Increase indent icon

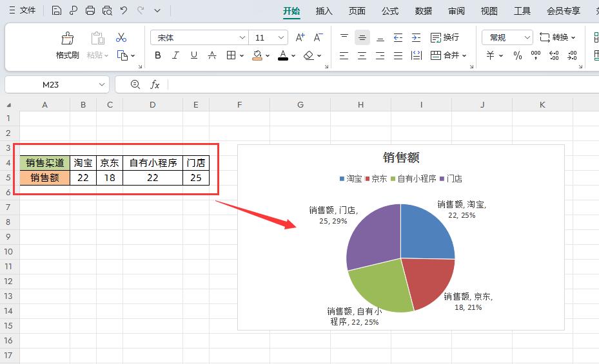click(416, 37)
